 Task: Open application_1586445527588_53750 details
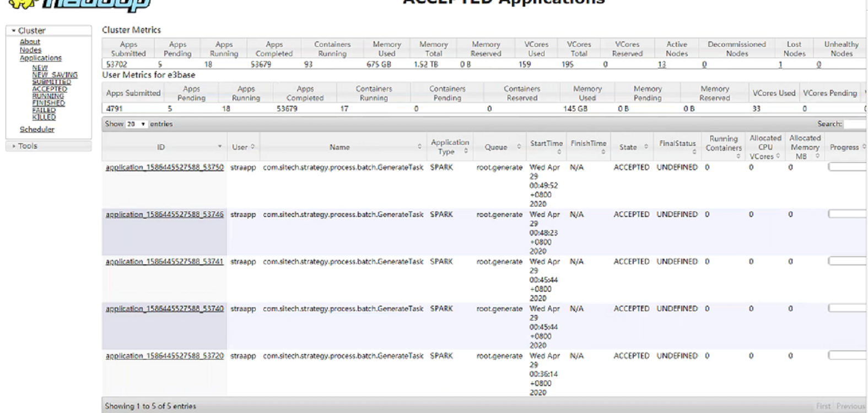click(165, 167)
